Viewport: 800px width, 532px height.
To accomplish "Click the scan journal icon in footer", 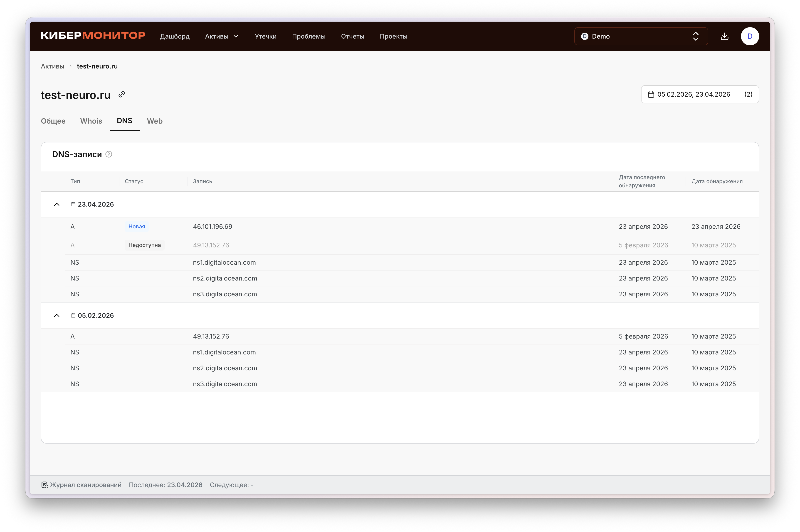I will (x=44, y=485).
